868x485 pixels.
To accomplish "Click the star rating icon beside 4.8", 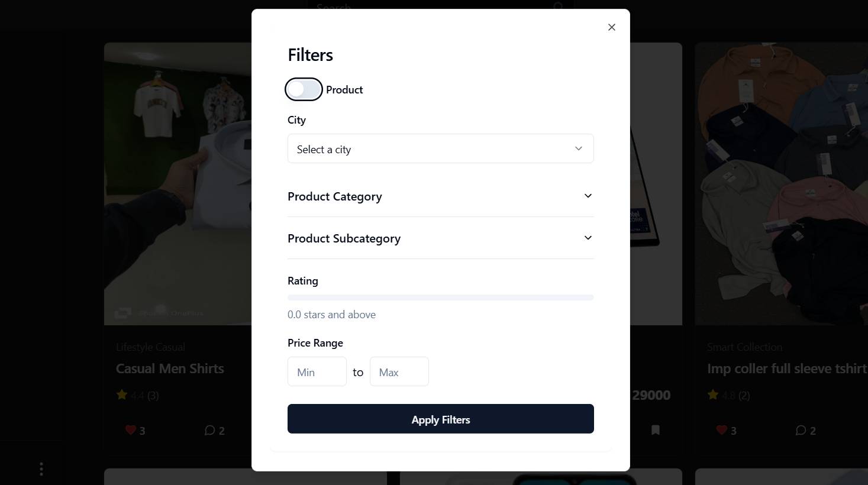I will coord(712,395).
